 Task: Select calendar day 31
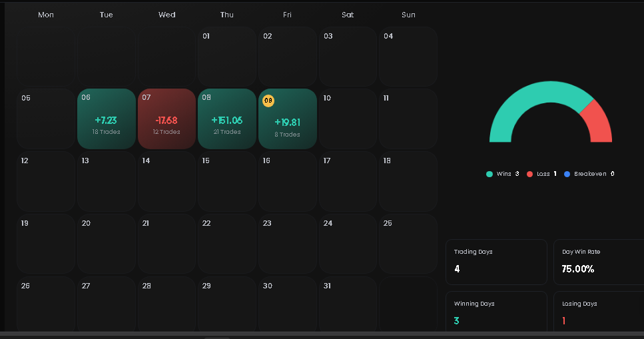tap(348, 304)
